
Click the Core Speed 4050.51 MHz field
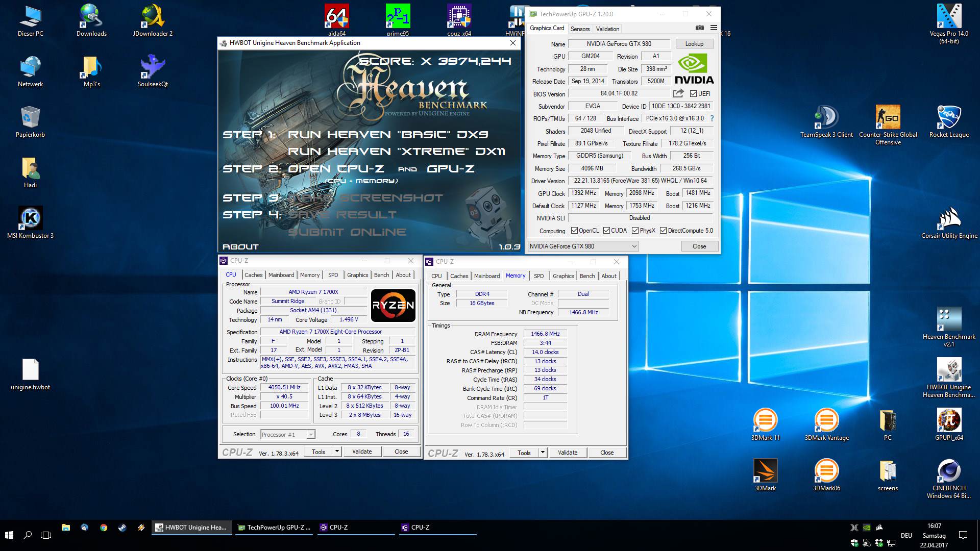click(284, 388)
